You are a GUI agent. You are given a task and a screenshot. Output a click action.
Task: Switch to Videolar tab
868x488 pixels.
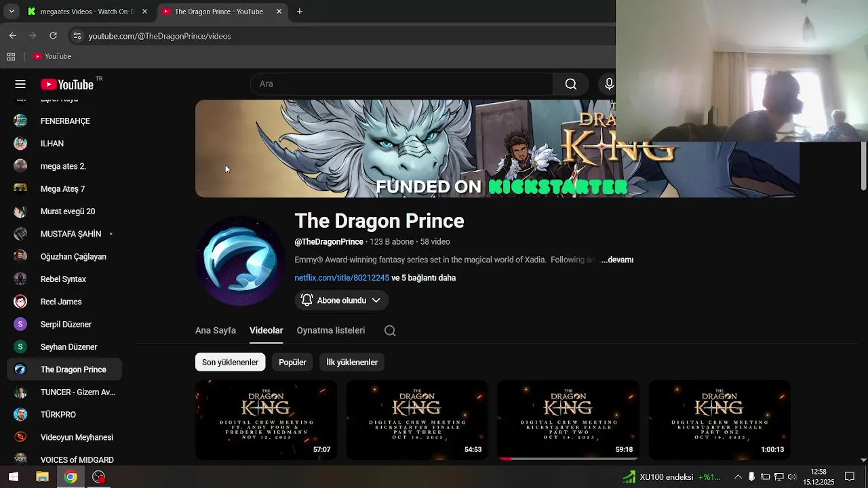266,331
